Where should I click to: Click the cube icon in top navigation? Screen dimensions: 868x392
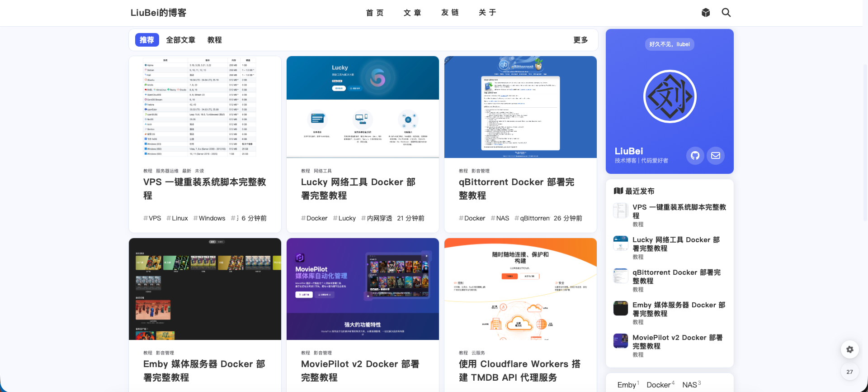(x=706, y=13)
